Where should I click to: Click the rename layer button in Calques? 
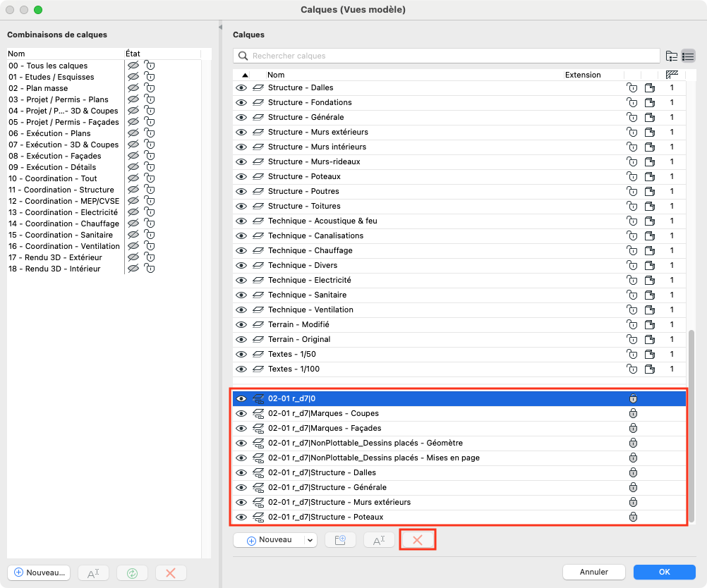click(x=379, y=540)
